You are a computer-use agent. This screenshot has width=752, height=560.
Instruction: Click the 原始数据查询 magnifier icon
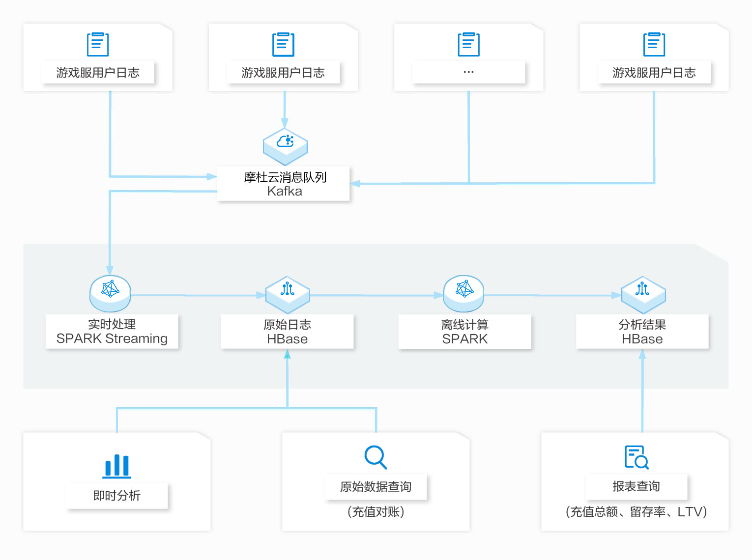376,457
